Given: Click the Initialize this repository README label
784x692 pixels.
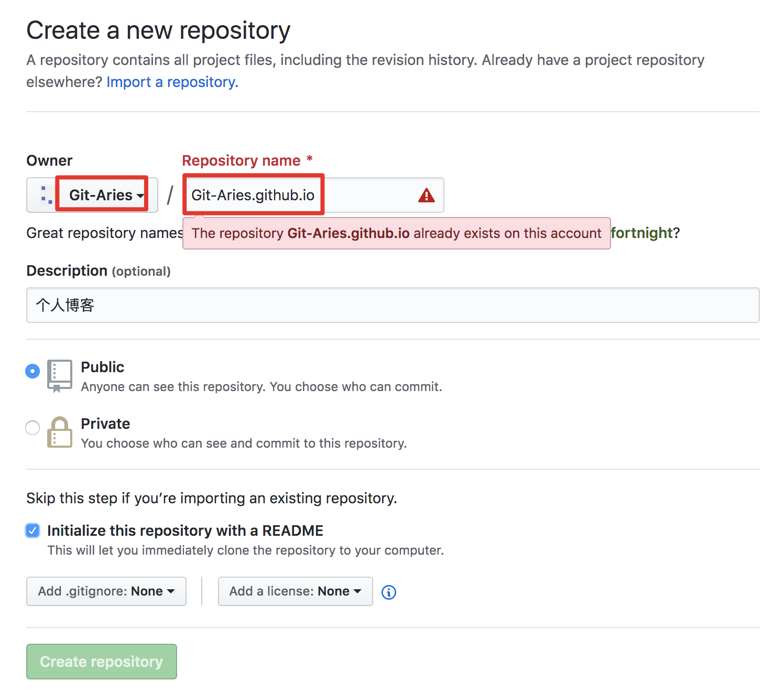Looking at the screenshot, I should [x=185, y=531].
